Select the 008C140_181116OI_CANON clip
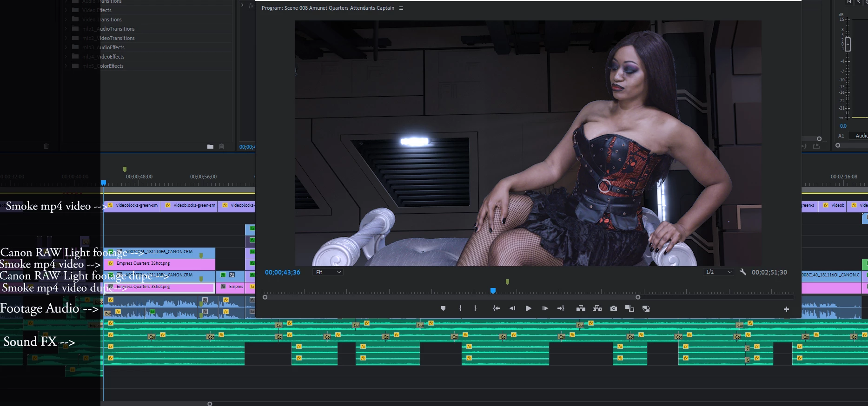 tap(832, 275)
